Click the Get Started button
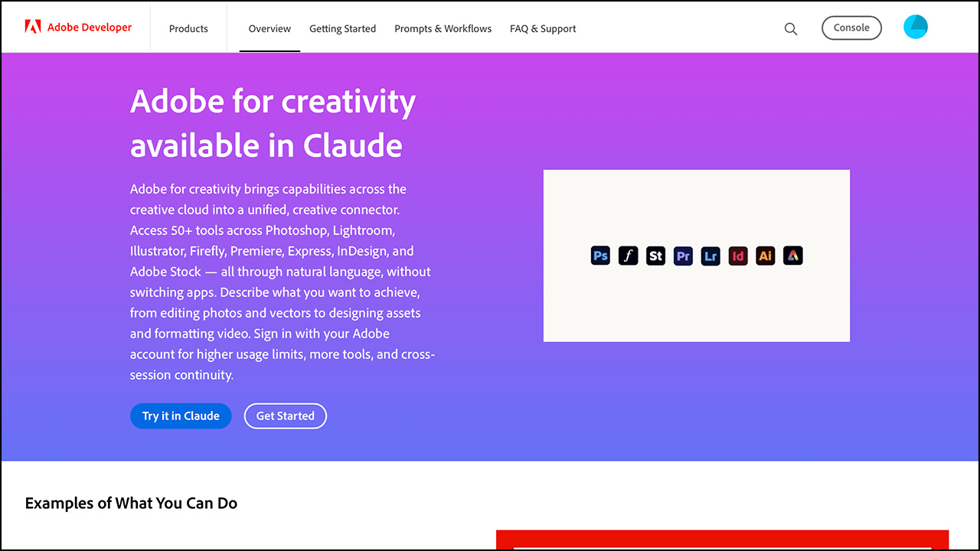Viewport: 980px width, 551px height. click(x=286, y=416)
